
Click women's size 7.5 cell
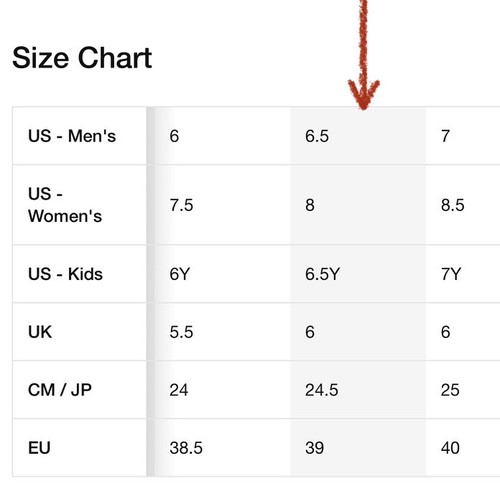pos(223,205)
